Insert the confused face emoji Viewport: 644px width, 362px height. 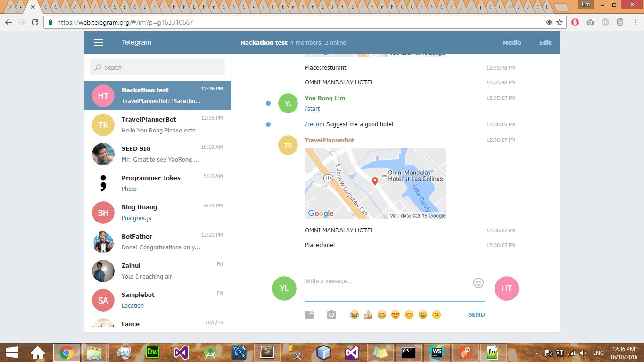pyautogui.click(x=437, y=314)
